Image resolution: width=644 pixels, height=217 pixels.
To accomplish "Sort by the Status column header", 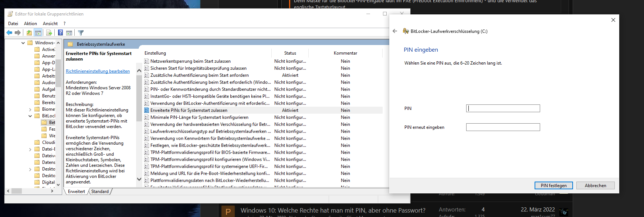I will (x=290, y=53).
